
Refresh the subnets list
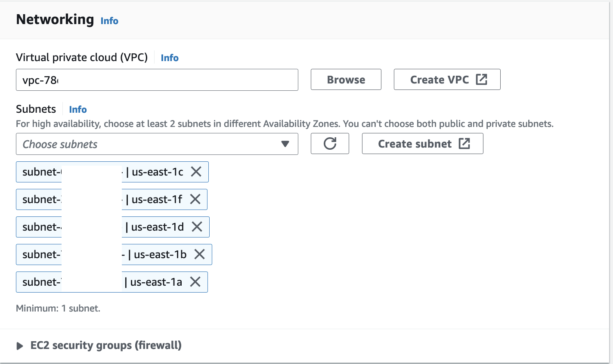click(330, 143)
